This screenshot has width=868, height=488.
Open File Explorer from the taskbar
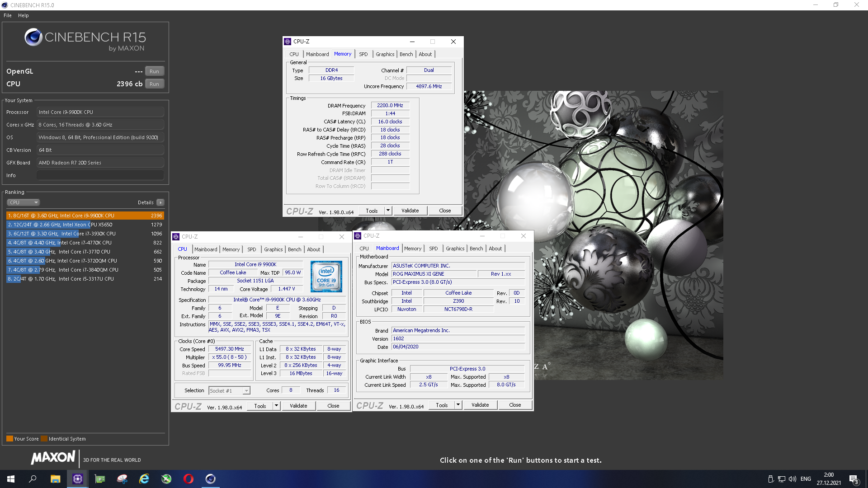tap(55, 479)
